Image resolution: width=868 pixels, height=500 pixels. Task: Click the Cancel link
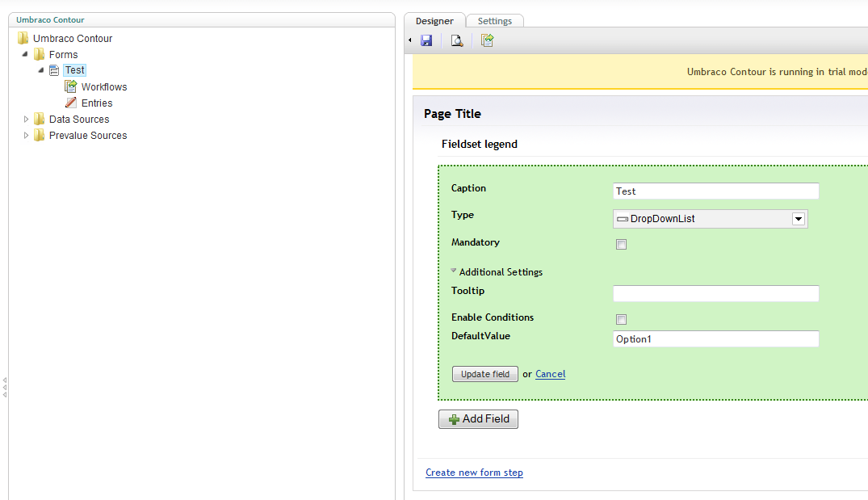pyautogui.click(x=550, y=374)
